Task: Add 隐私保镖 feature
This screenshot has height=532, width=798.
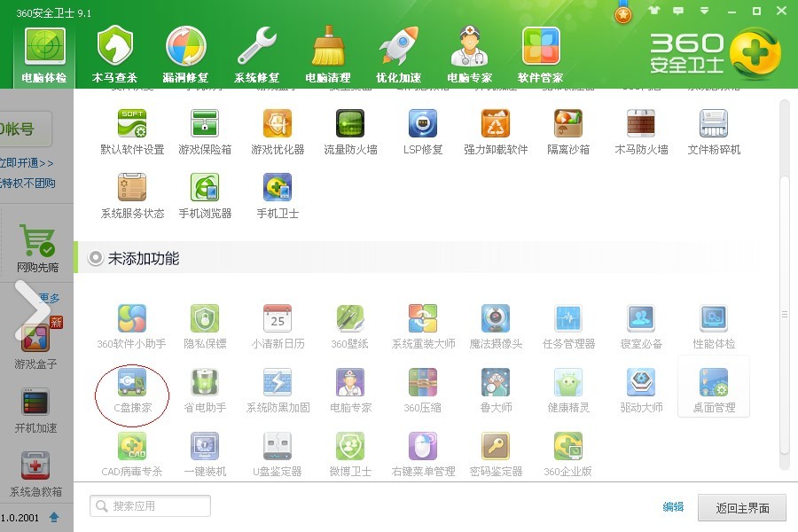Action: tap(205, 325)
